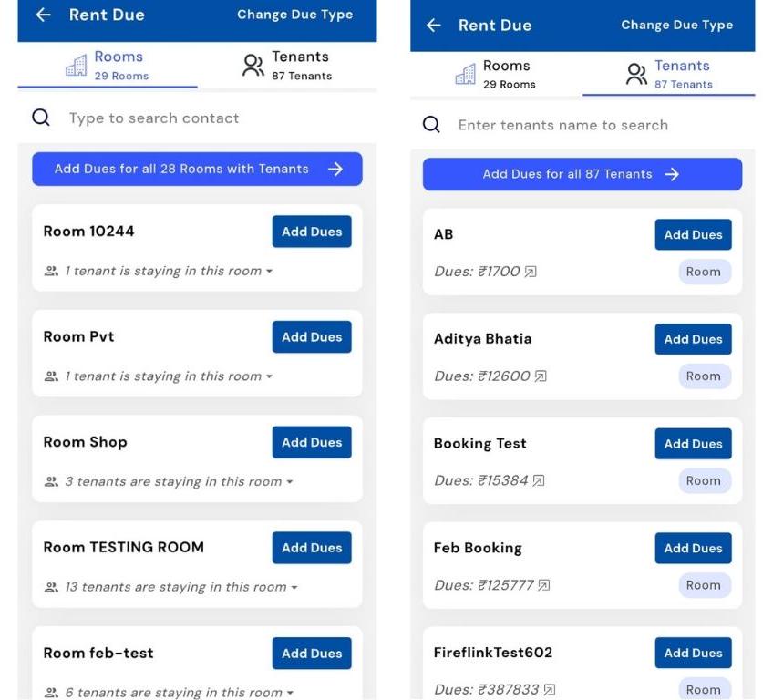Open external link icon next to AB dues
Viewport: 773px width, 700px height.
point(531,272)
